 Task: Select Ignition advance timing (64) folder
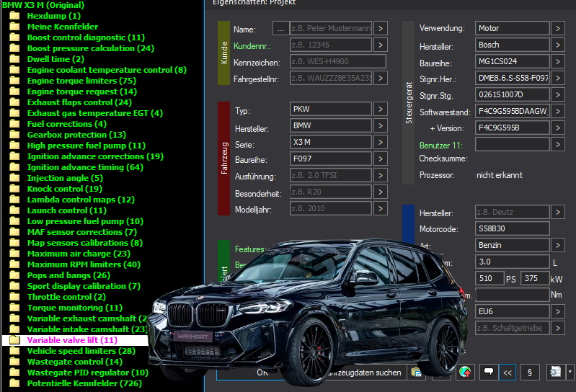[x=85, y=167]
